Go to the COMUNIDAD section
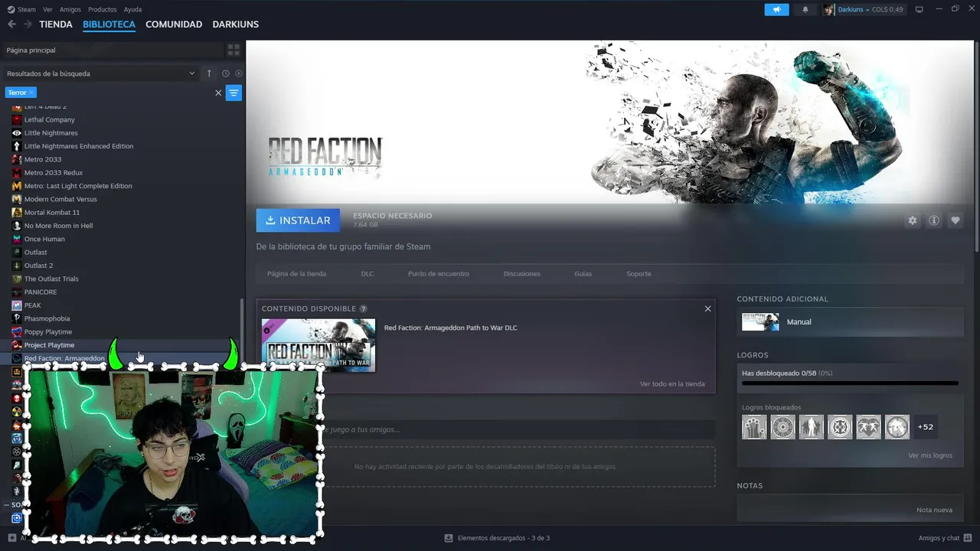Viewport: 980px width, 551px height. point(174,24)
